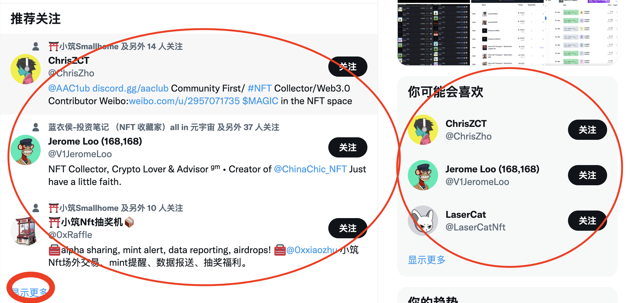Open Jerome Loo avatar in main recommendation list
644x303 pixels.
(26, 150)
